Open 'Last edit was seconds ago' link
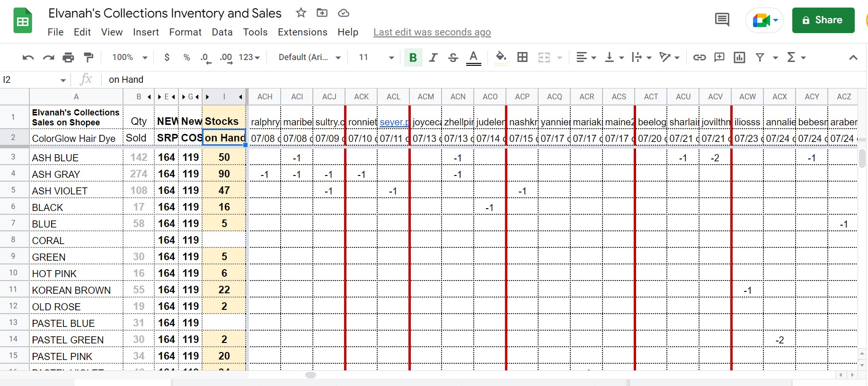 click(432, 32)
